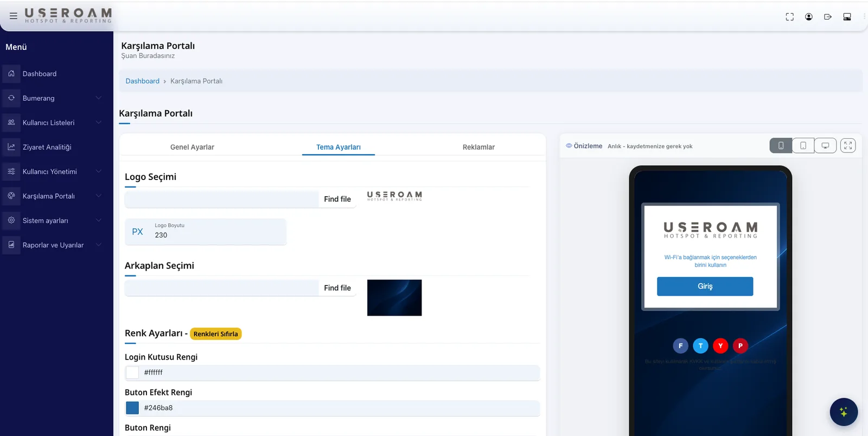Open the sparkle assistant floating button
This screenshot has height=436, width=868.
pos(844,412)
